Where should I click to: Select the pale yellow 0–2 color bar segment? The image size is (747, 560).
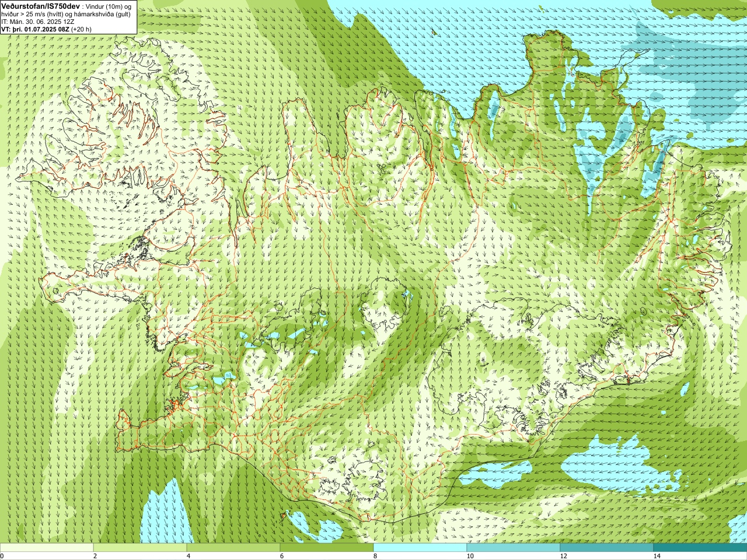(x=47, y=548)
